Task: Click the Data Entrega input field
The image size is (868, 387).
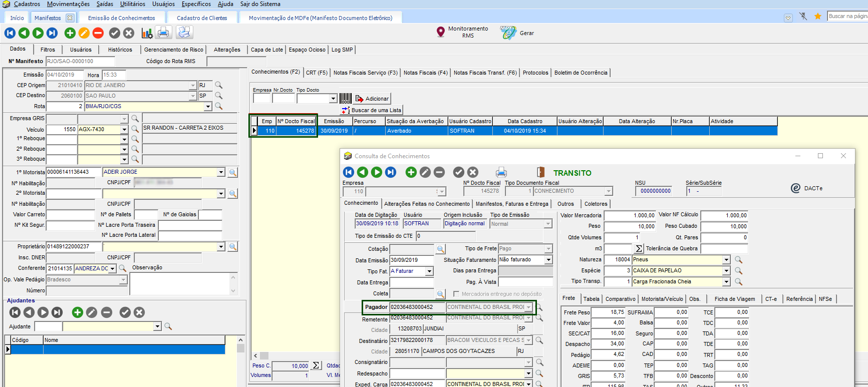Action: pos(411,282)
